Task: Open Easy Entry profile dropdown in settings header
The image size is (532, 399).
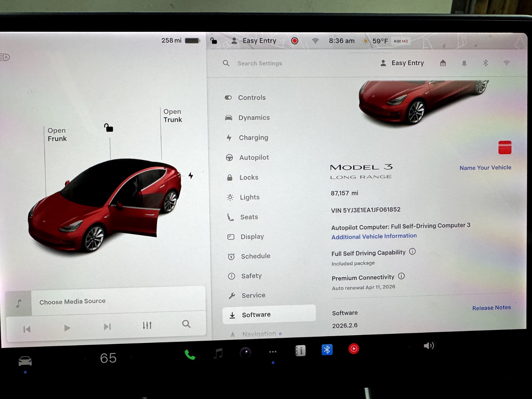Action: pyautogui.click(x=402, y=63)
